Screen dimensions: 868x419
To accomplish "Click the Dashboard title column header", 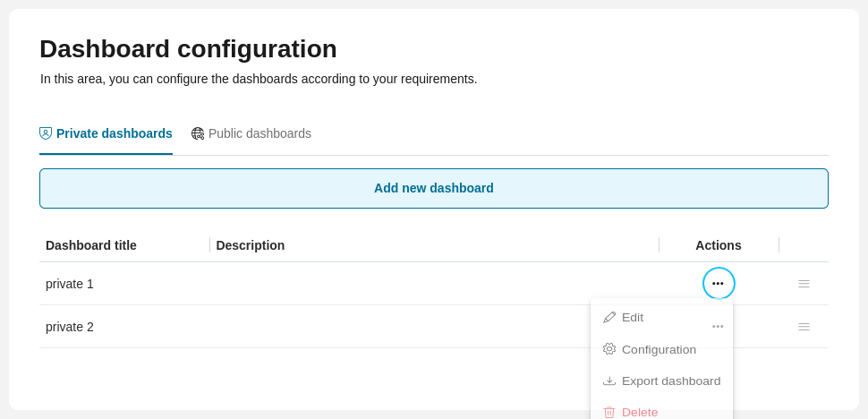I will click(x=91, y=245).
